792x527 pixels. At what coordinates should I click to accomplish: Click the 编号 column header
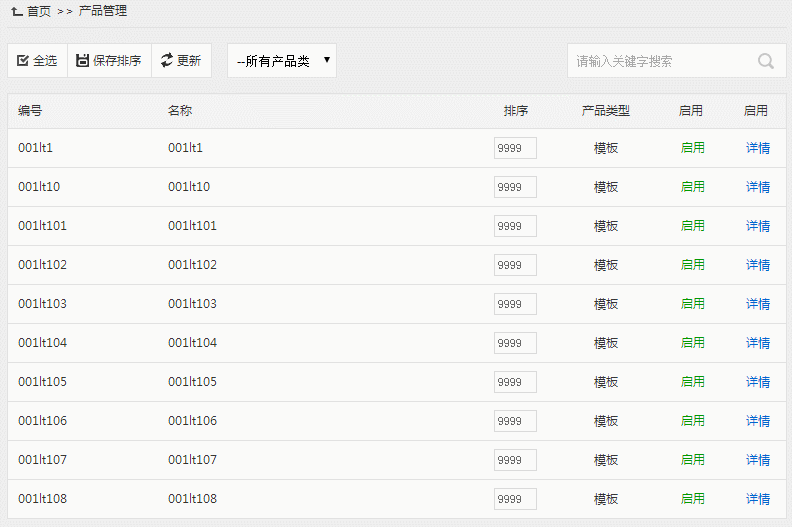click(x=30, y=111)
